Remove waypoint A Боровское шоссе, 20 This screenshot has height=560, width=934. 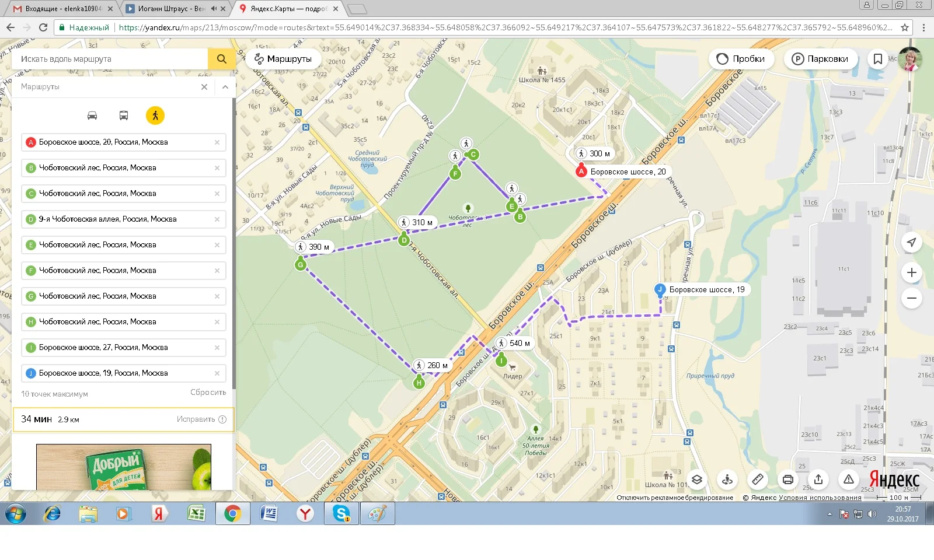click(x=217, y=142)
